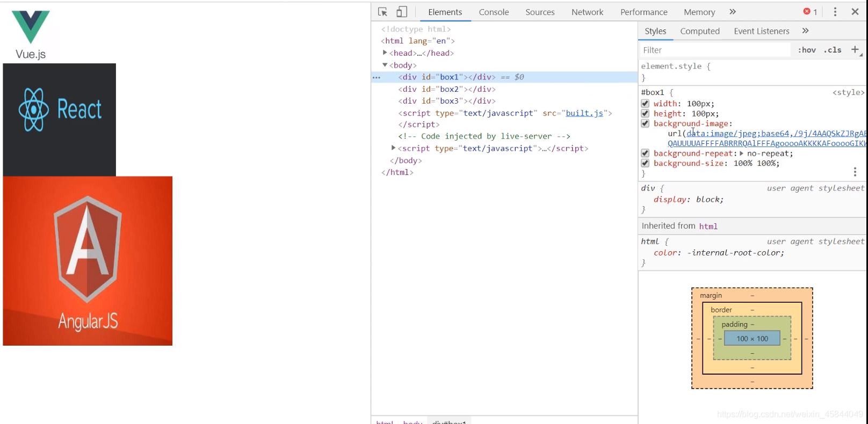The width and height of the screenshot is (868, 424).
Task: Expand the injected script element node
Action: [393, 148]
